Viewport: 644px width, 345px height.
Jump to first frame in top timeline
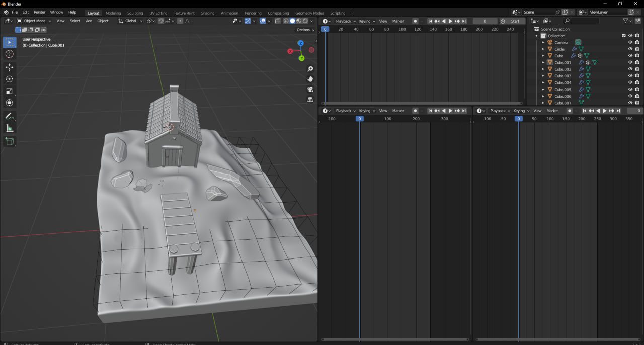point(430,21)
